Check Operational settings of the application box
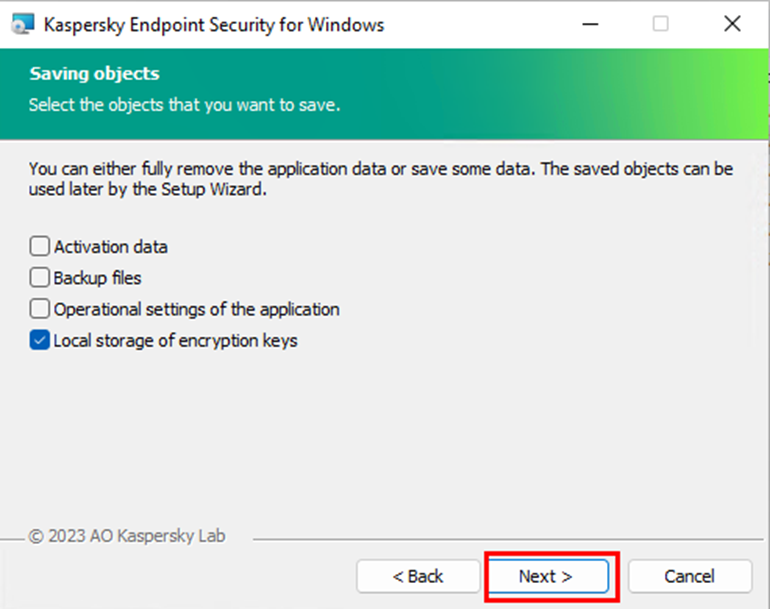The height and width of the screenshot is (609, 770). [x=40, y=309]
